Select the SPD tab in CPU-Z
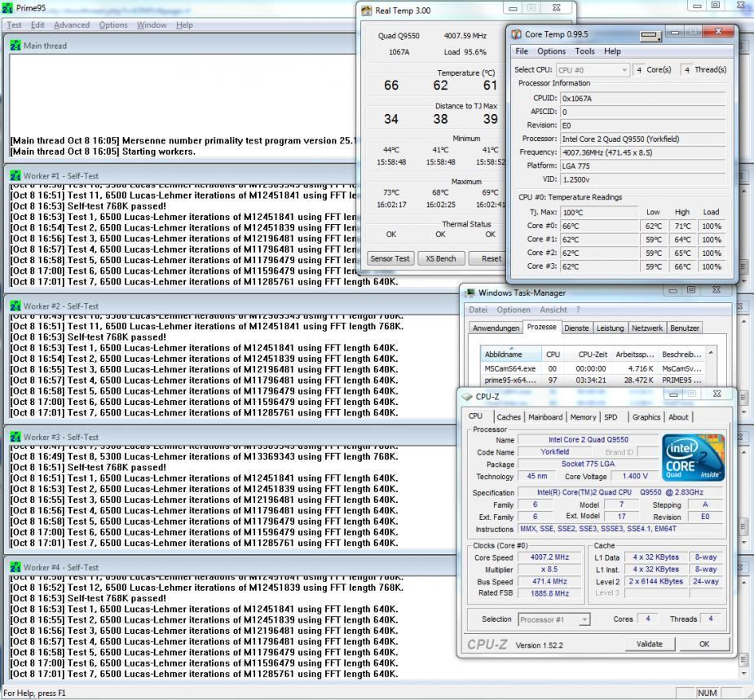Screen dimensions: 754x700 [611, 417]
